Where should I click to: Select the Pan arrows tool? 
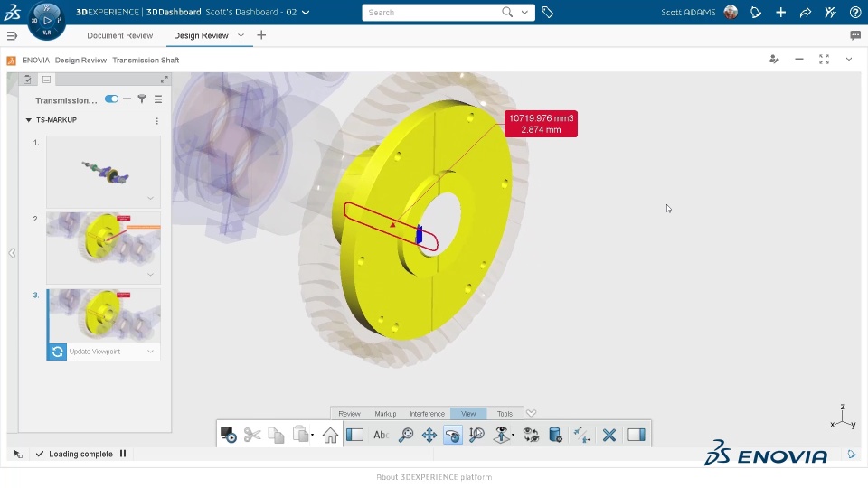(429, 435)
